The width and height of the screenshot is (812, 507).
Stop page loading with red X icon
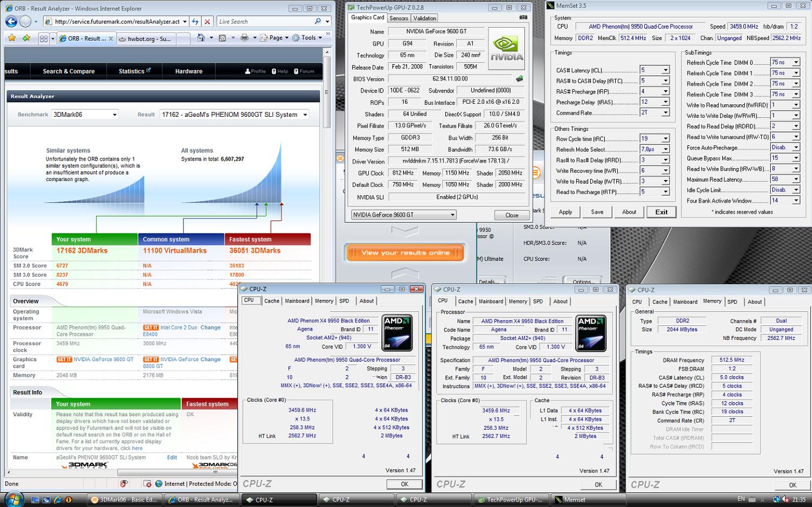(207, 22)
